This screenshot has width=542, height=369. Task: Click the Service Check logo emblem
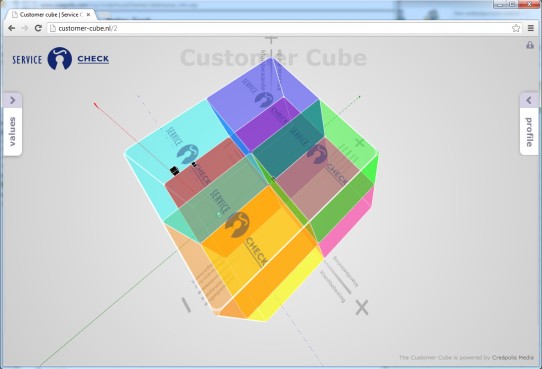59,59
